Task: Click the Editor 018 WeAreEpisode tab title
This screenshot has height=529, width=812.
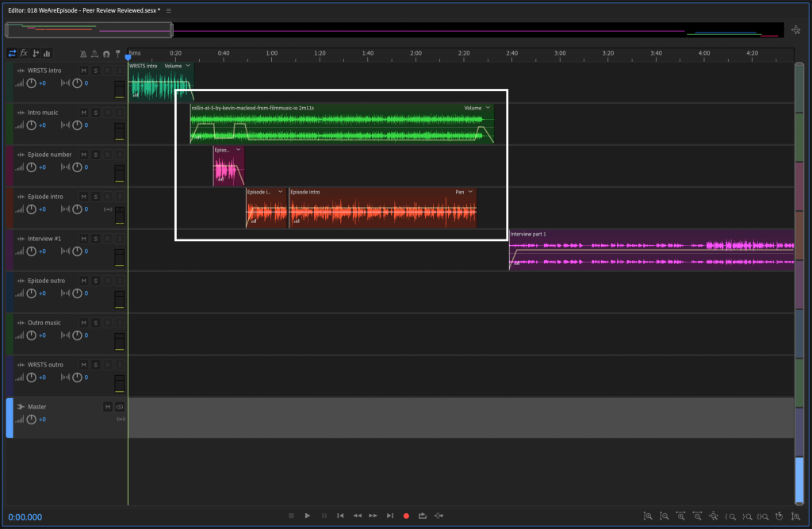Action: click(84, 10)
